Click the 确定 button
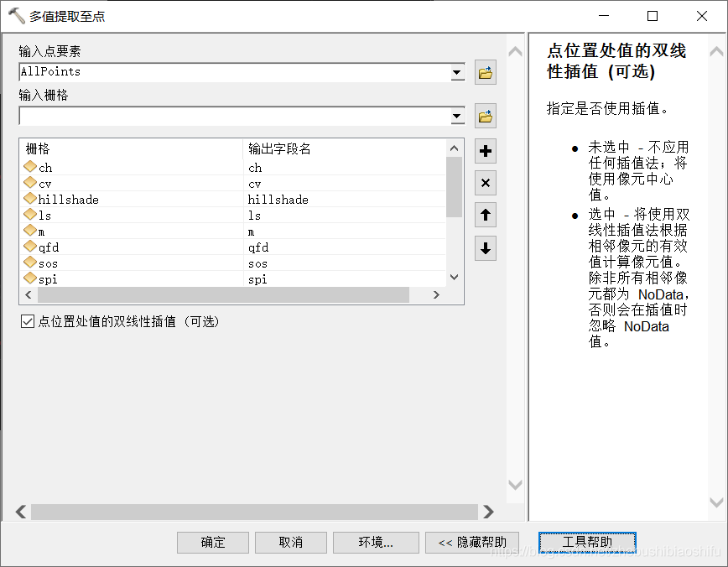 click(x=213, y=543)
